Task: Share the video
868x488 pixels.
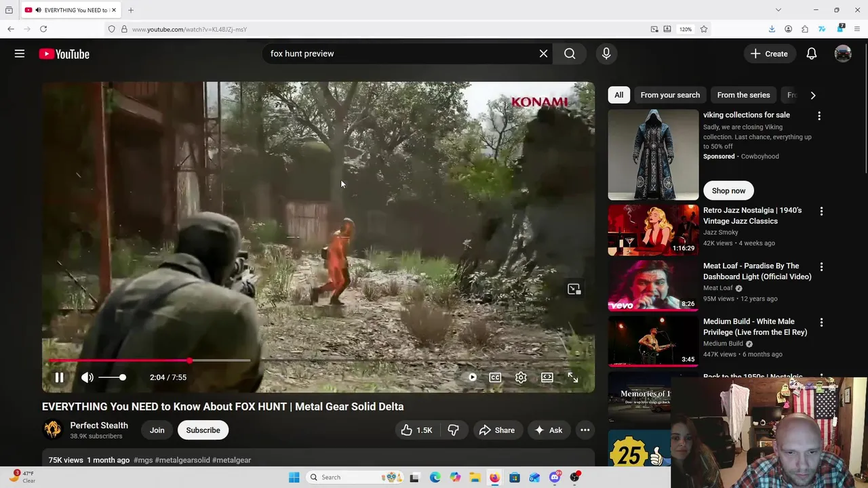Action: [x=497, y=430]
